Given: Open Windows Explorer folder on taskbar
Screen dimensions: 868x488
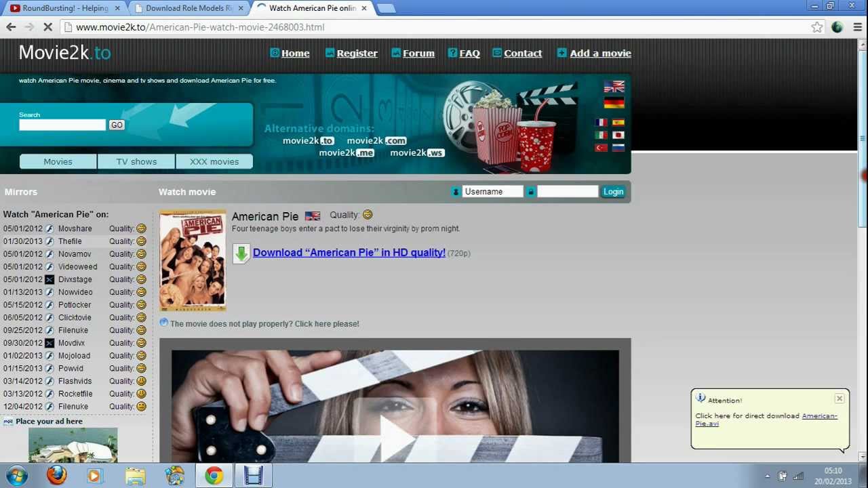Looking at the screenshot, I should coord(136,476).
